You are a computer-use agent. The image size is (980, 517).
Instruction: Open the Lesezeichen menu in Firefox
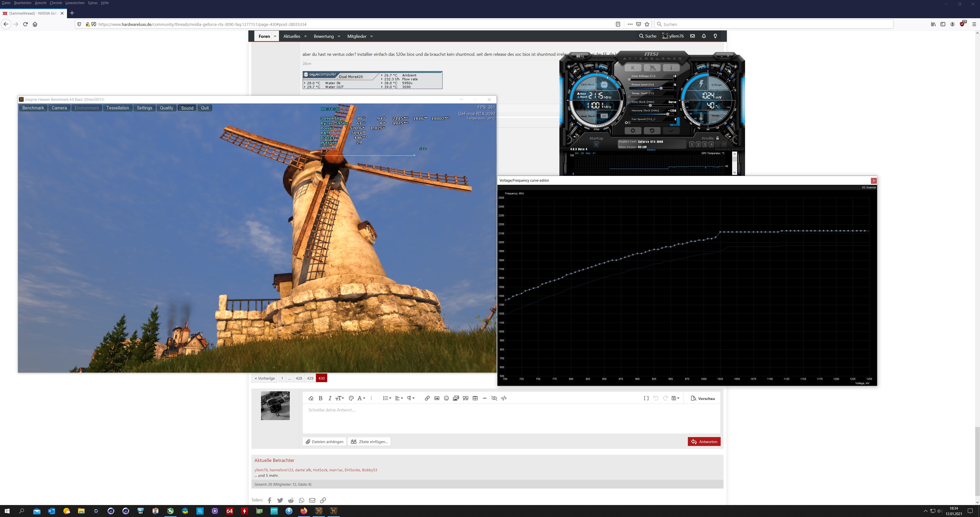(75, 3)
